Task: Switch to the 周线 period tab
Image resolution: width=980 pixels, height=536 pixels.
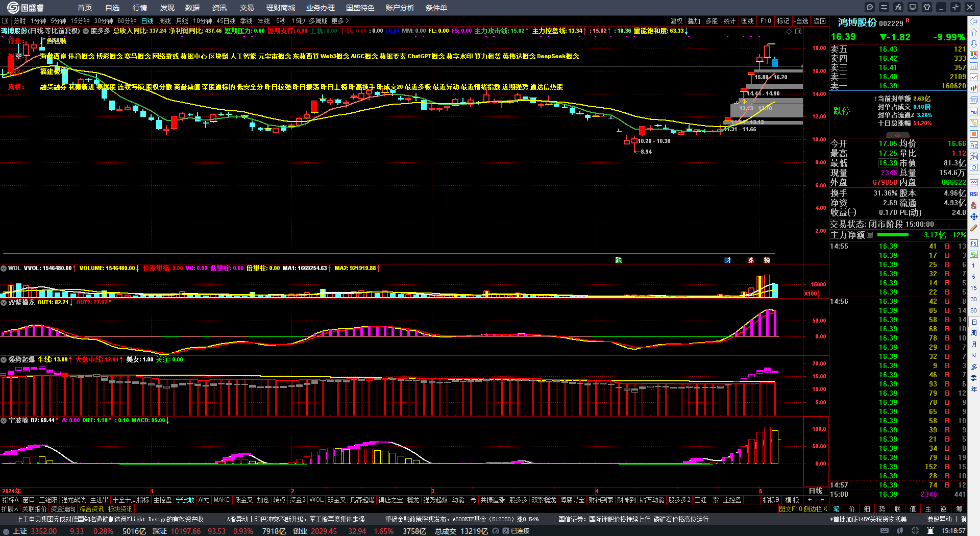Action: [165, 21]
